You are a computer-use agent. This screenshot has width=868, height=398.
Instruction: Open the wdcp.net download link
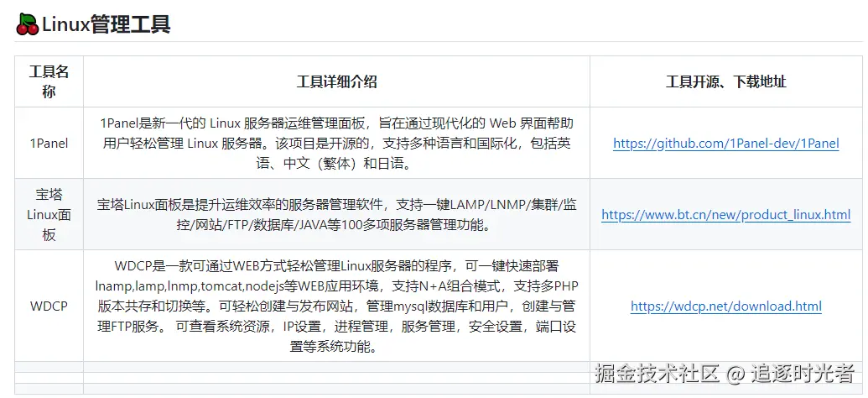click(725, 306)
